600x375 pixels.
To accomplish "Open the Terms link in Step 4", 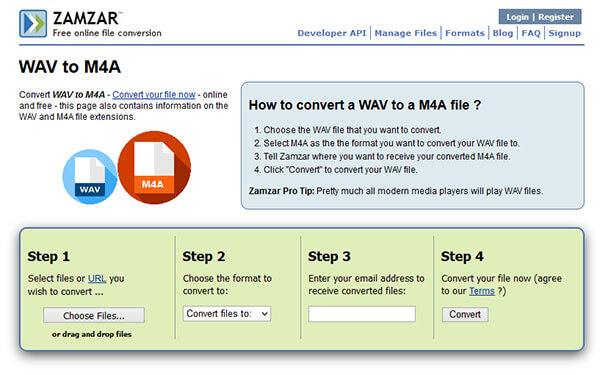I will 482,291.
